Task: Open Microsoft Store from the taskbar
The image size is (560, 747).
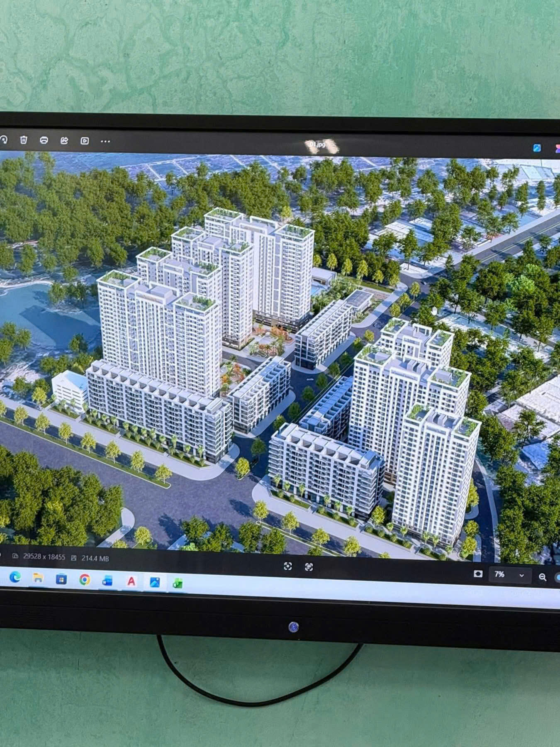Action: click(61, 579)
